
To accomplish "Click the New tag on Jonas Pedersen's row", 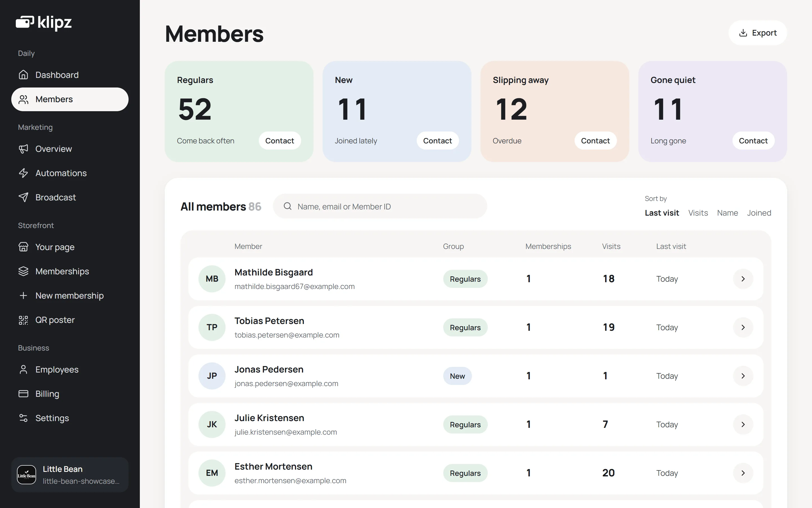I will pos(457,376).
